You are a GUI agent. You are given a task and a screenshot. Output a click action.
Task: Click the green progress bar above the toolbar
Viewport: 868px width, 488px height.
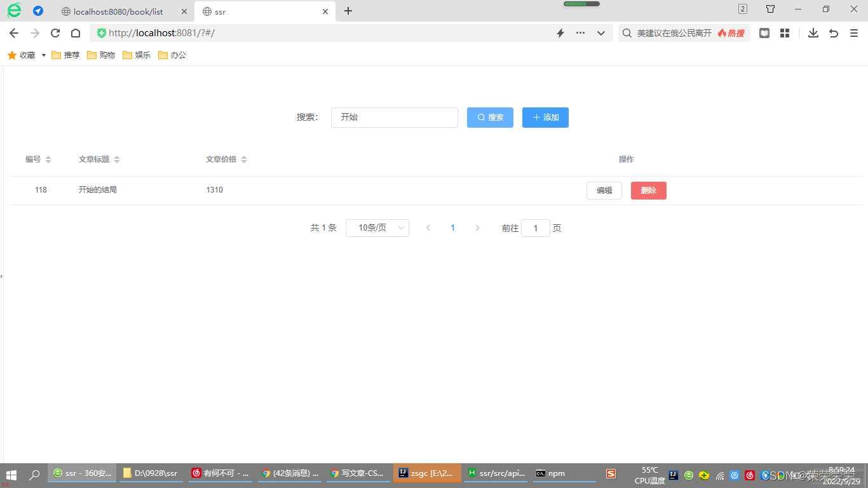pyautogui.click(x=581, y=4)
